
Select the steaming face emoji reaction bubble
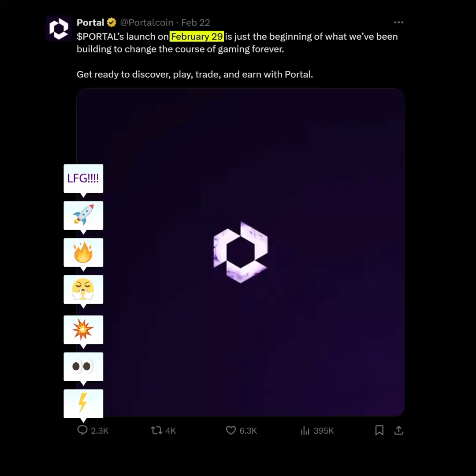[x=83, y=290]
